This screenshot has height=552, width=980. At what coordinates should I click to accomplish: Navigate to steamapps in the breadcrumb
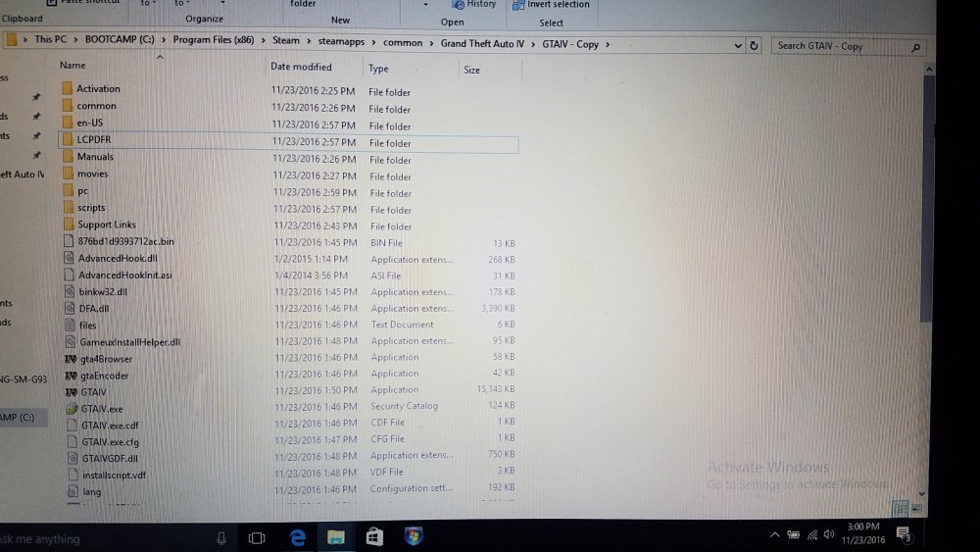tap(341, 42)
